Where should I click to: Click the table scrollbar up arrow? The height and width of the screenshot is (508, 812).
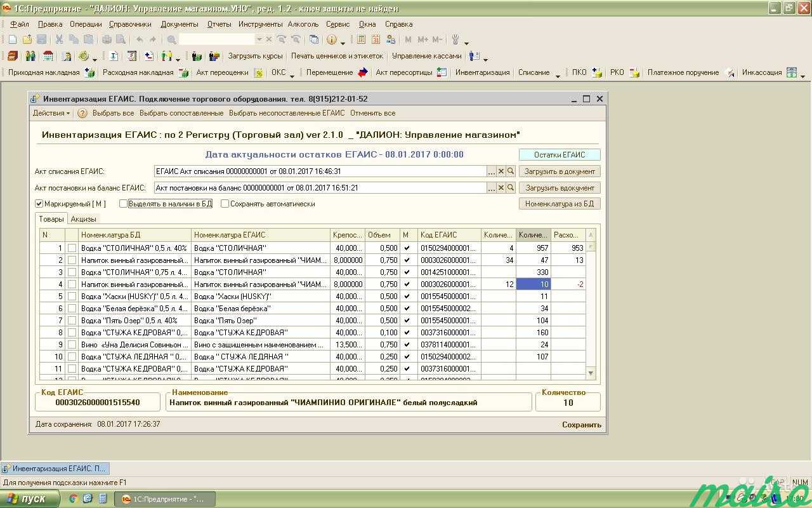(x=591, y=234)
